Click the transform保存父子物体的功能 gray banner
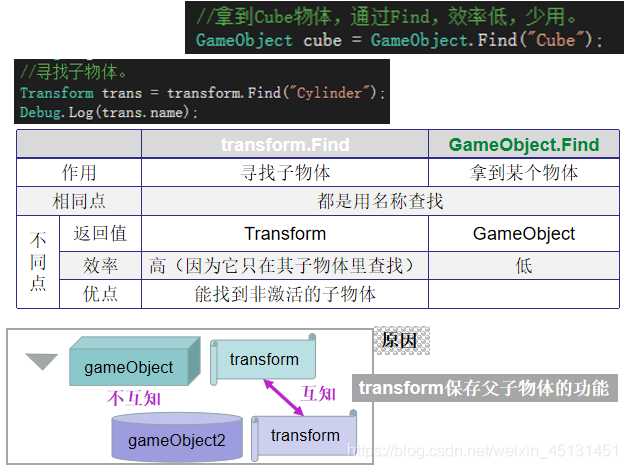Viewport: 627px width, 469px height. [x=485, y=388]
